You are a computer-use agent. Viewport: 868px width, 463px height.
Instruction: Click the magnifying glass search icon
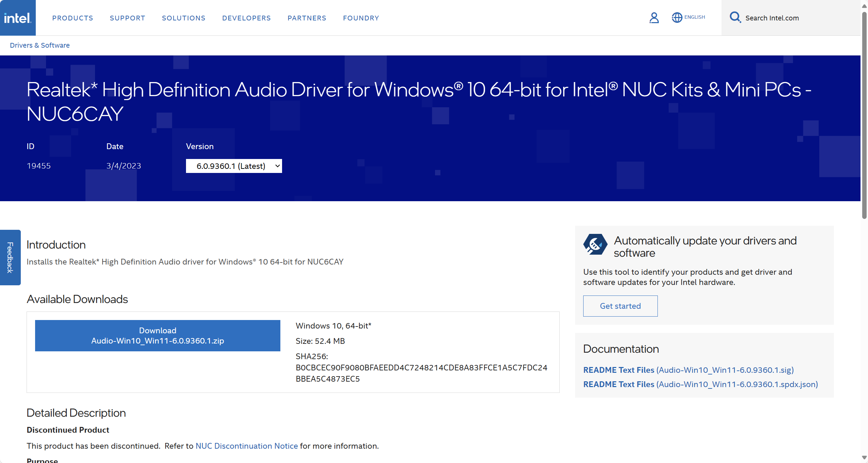[735, 17]
